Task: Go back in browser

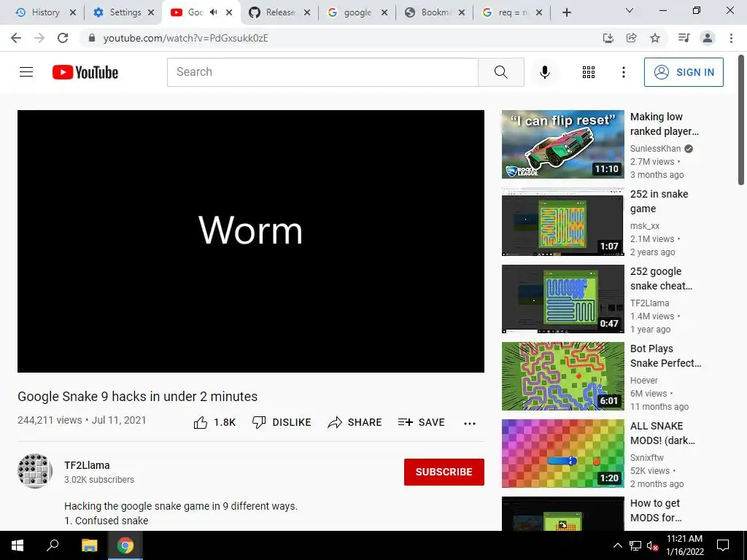Action: [16, 38]
